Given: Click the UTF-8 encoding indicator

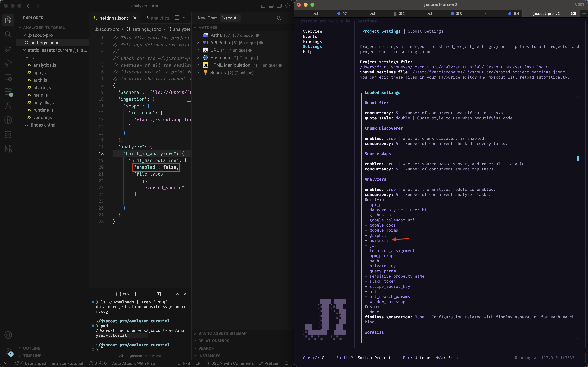Looking at the screenshot, I should click(184, 363).
